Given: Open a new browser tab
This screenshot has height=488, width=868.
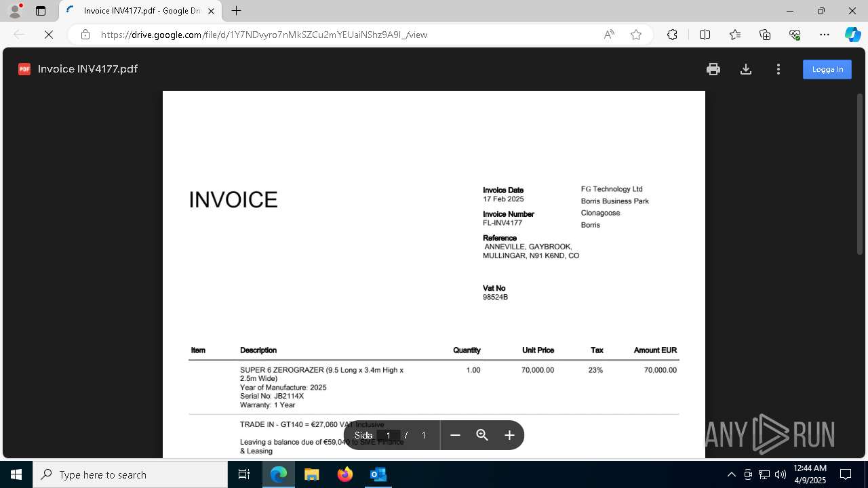Looking at the screenshot, I should pyautogui.click(x=236, y=11).
